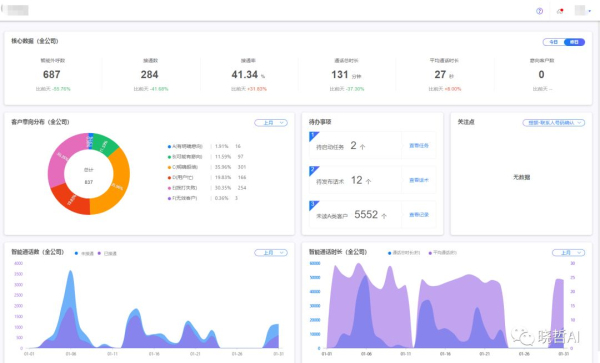This screenshot has width=600, height=363.
Task: Click the blue numbered badge 3 on 未读A类客户
Action: pos(313,205)
